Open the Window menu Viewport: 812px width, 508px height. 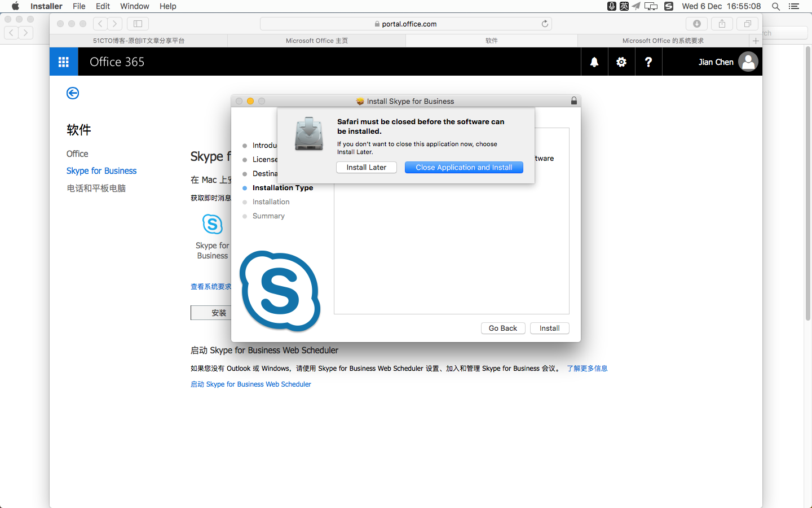[x=134, y=6]
